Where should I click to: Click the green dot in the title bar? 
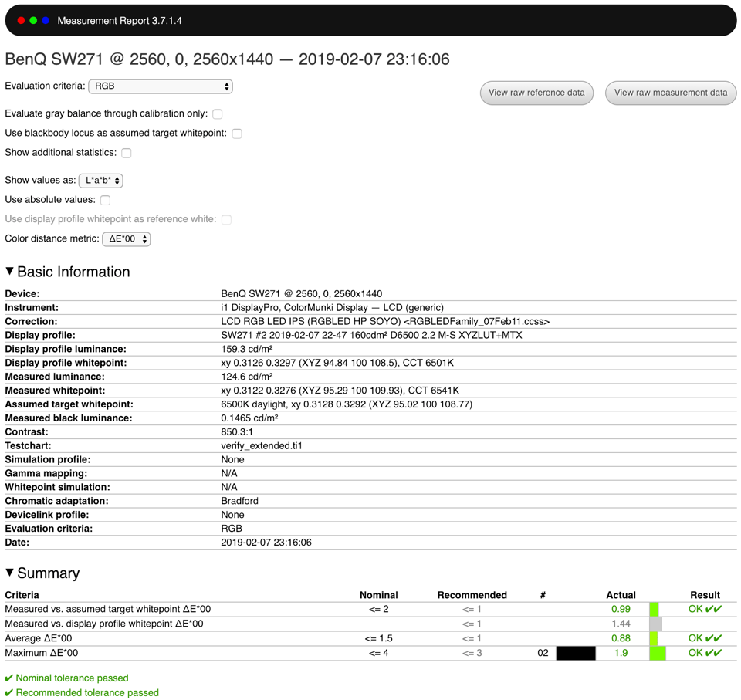[x=33, y=20]
